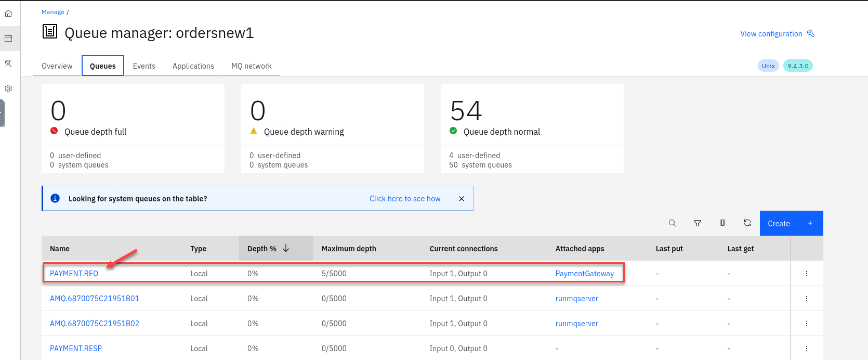Open the column customization icon

point(722,223)
